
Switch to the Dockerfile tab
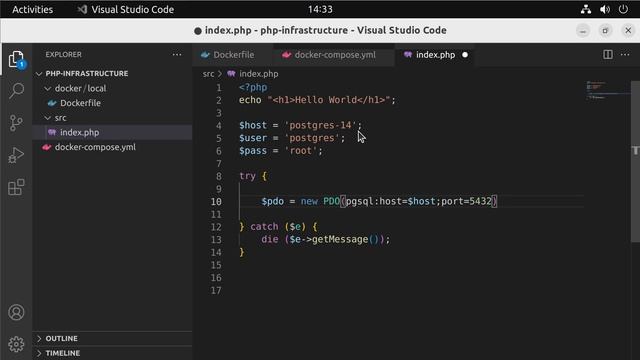pyautogui.click(x=233, y=55)
